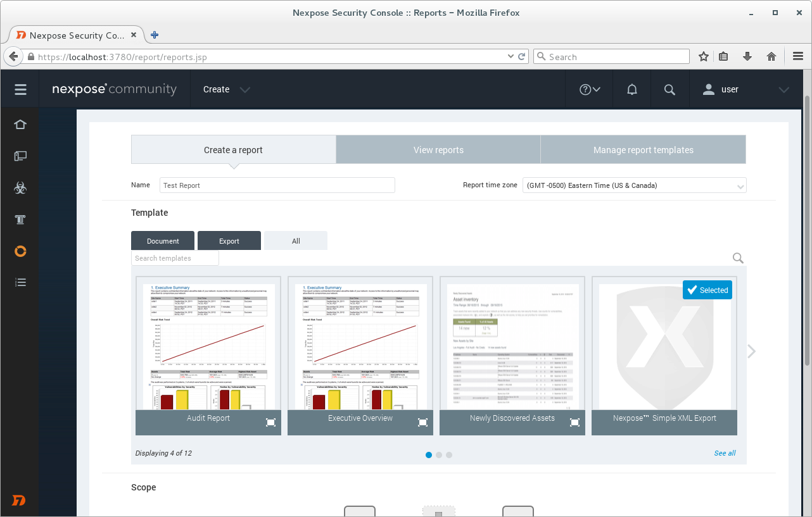Screen dimensions: 812x517
Task: Focus the Firefox Search box
Action: pyautogui.click(x=611, y=56)
